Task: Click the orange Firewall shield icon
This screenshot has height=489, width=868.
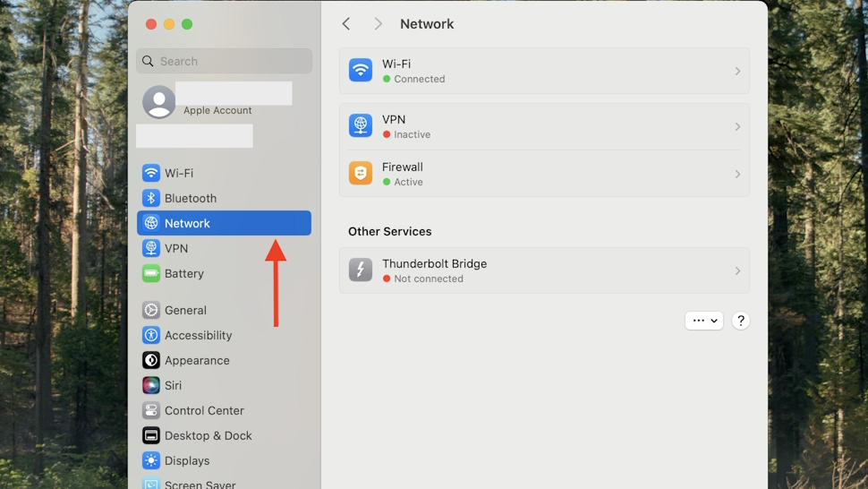Action: pyautogui.click(x=361, y=174)
